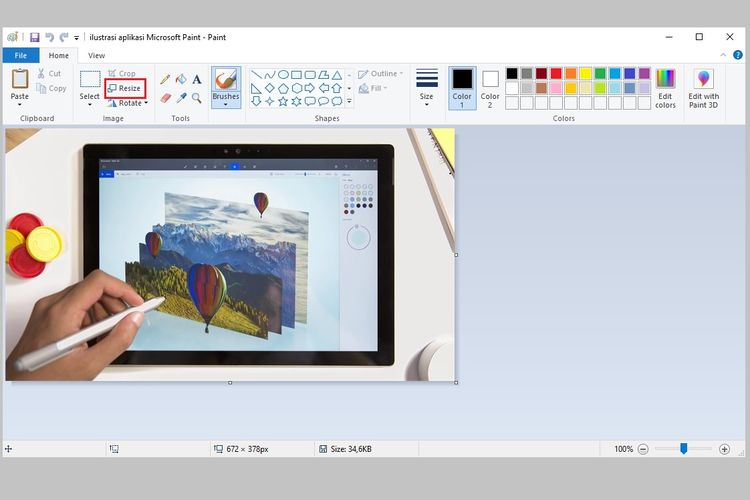Select the Fill with color bucket tool
Viewport: 750px width, 500px height.
point(181,79)
